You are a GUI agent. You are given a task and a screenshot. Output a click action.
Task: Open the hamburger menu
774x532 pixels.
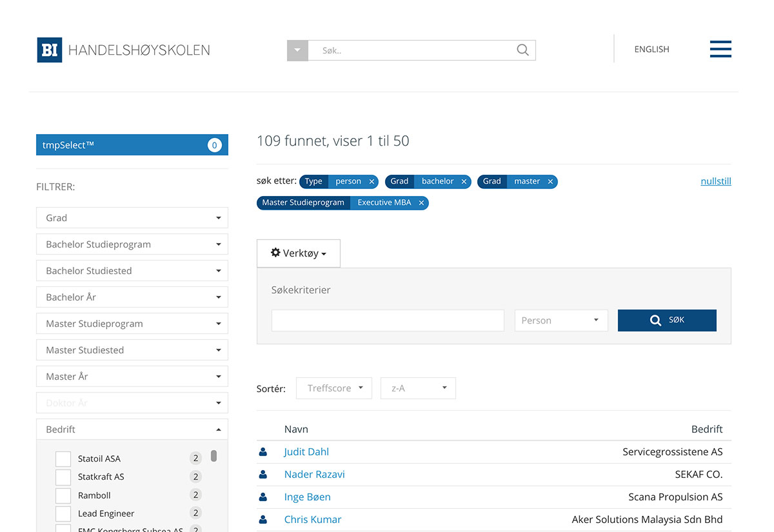pyautogui.click(x=720, y=49)
